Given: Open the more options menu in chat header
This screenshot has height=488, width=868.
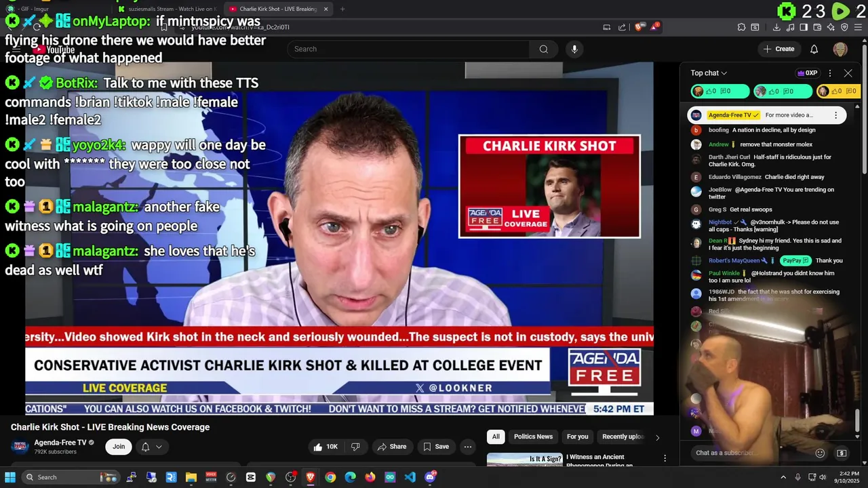Looking at the screenshot, I should click(830, 73).
